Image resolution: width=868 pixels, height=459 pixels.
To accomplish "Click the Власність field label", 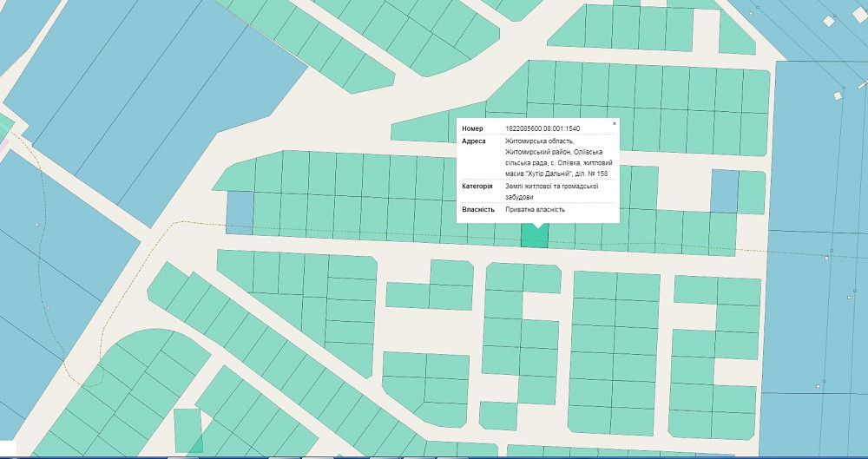I will click(478, 209).
